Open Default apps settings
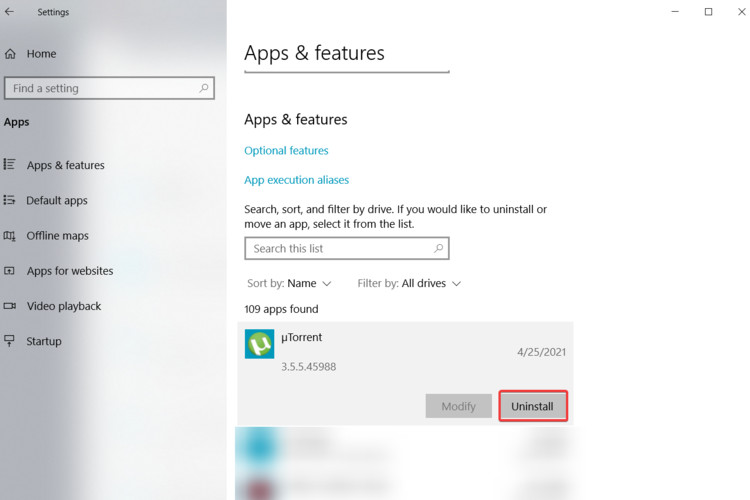Viewport: 750px width, 500px height. (57, 200)
